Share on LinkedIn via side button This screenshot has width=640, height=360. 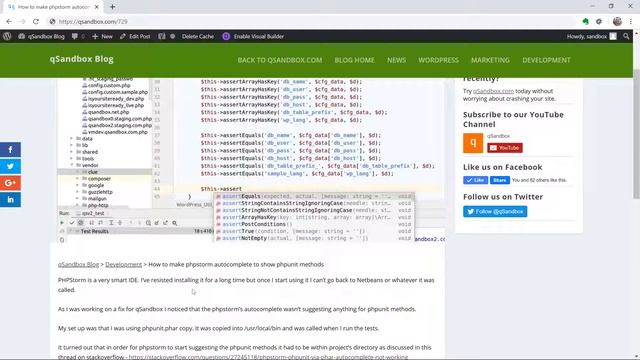point(10,200)
